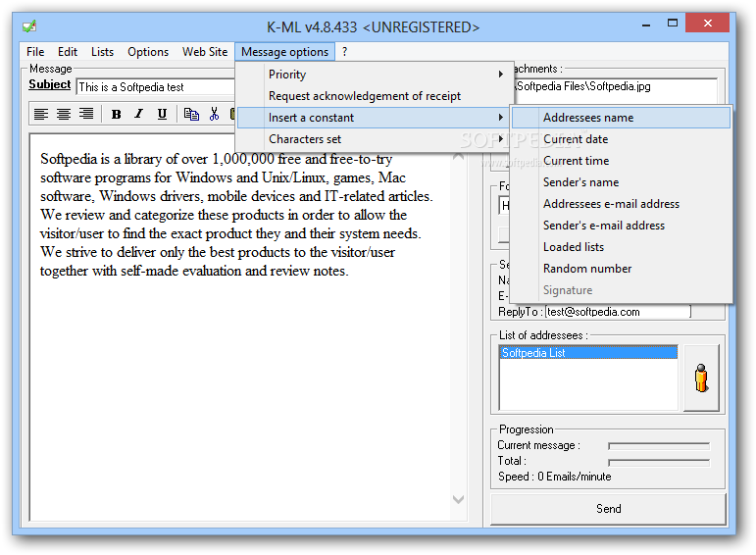Viewport: 756px width, 555px height.
Task: Click the Send button
Action: 609,509
